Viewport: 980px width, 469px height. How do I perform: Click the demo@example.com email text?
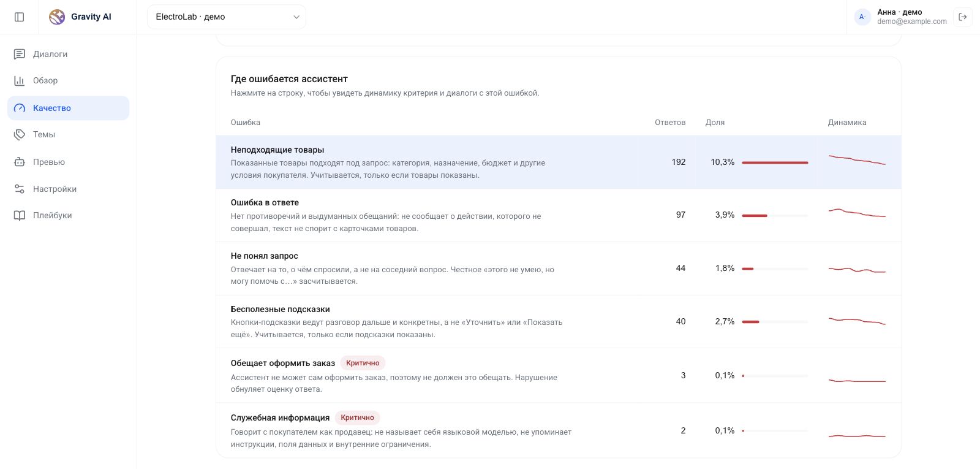point(912,21)
